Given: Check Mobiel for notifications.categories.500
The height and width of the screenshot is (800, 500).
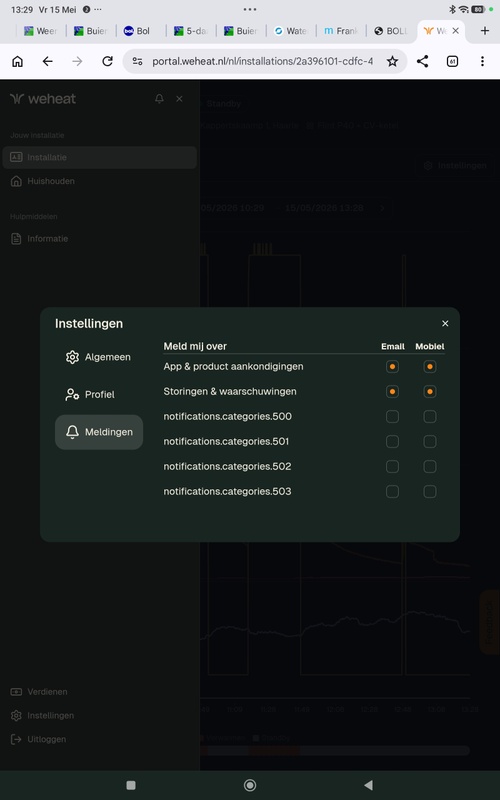Looking at the screenshot, I should point(430,416).
